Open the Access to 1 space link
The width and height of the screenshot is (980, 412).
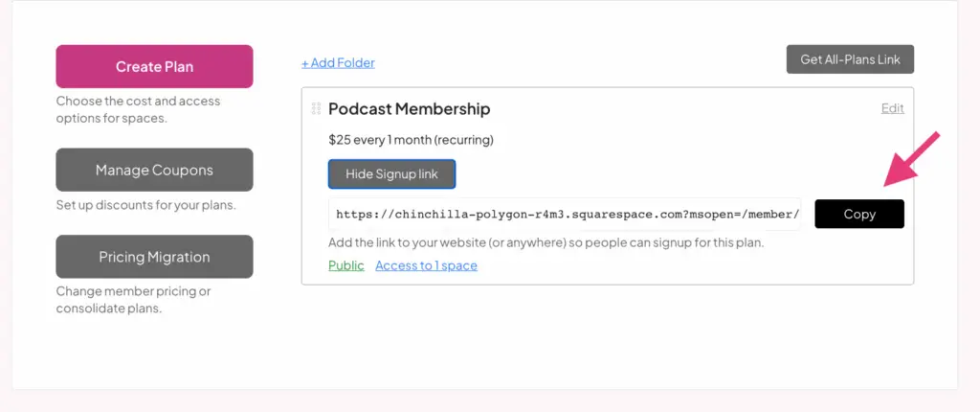(x=426, y=265)
